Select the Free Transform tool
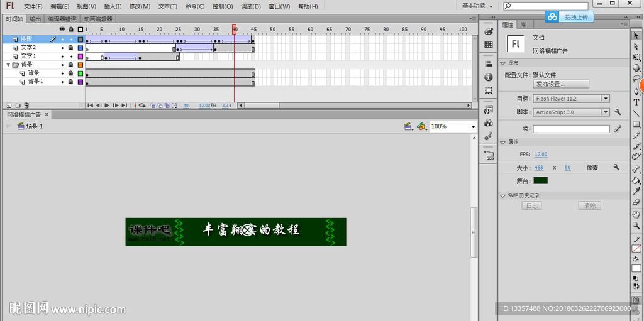Image resolution: width=644 pixels, height=321 pixels. tap(636, 57)
